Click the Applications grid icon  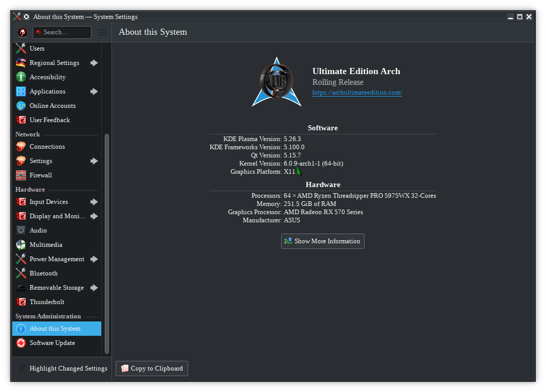[x=21, y=91]
